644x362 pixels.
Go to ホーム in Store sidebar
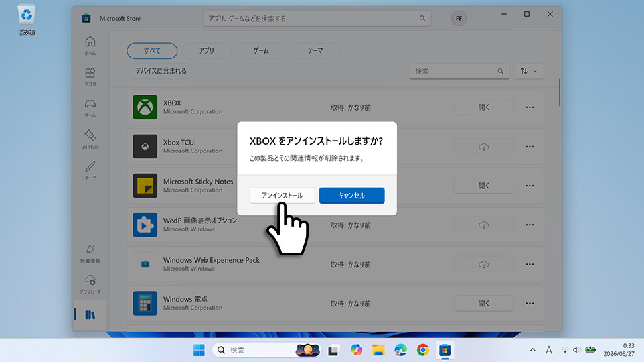pyautogui.click(x=90, y=46)
